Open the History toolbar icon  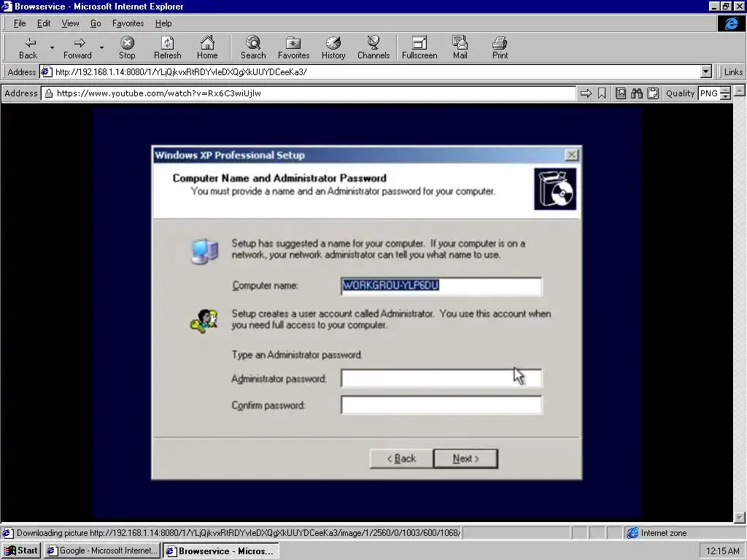(x=333, y=47)
